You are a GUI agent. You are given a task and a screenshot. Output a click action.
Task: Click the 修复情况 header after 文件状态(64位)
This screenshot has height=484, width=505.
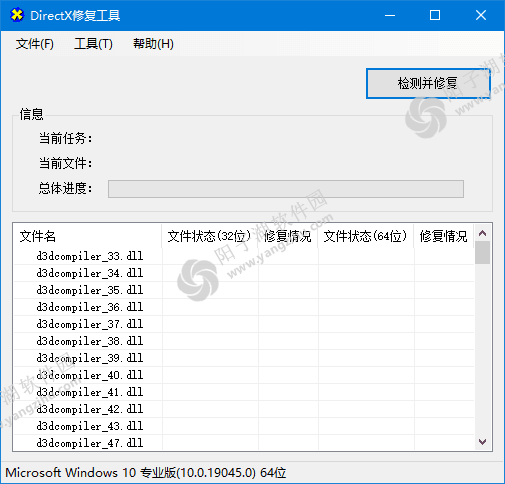444,236
